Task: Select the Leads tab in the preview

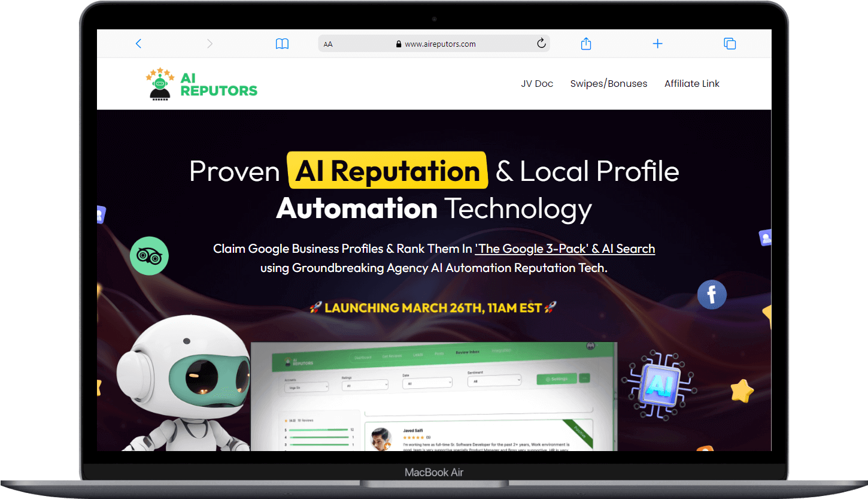Action: pyautogui.click(x=418, y=355)
